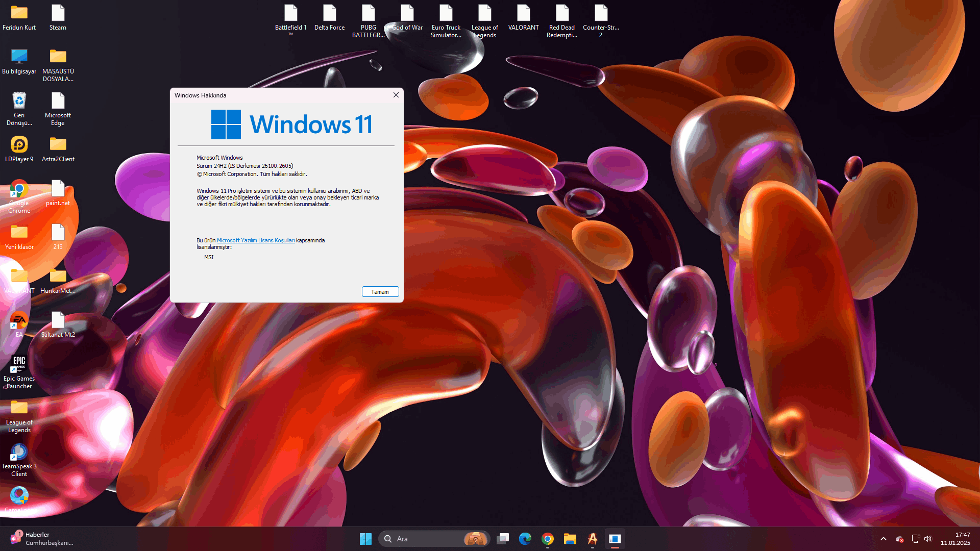Launch Microsoft Edge from taskbar
This screenshot has height=551, width=980.
[x=525, y=539]
